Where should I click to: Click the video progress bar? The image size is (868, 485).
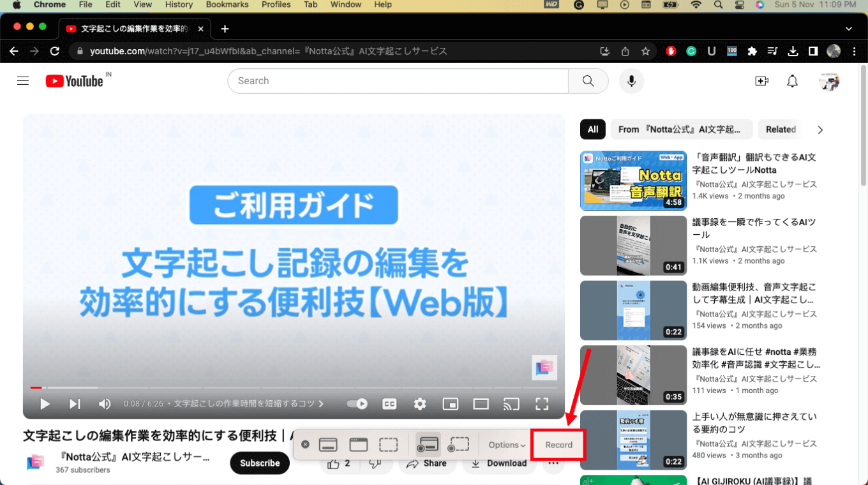click(294, 387)
